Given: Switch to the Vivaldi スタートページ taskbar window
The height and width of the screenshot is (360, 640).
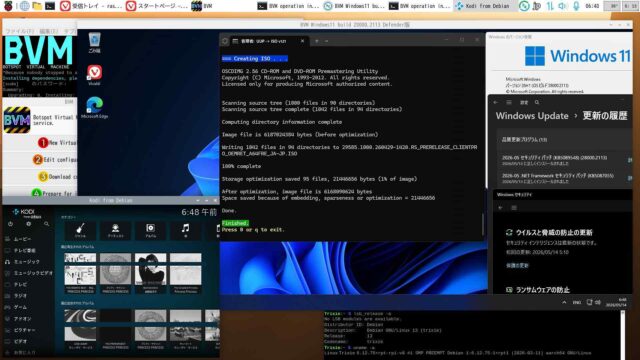Looking at the screenshot, I should [157, 6].
